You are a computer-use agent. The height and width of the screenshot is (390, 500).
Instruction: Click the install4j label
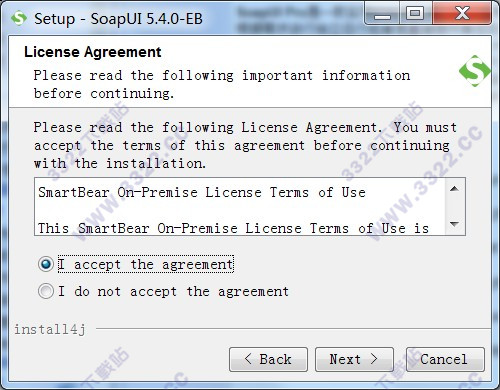(50, 329)
